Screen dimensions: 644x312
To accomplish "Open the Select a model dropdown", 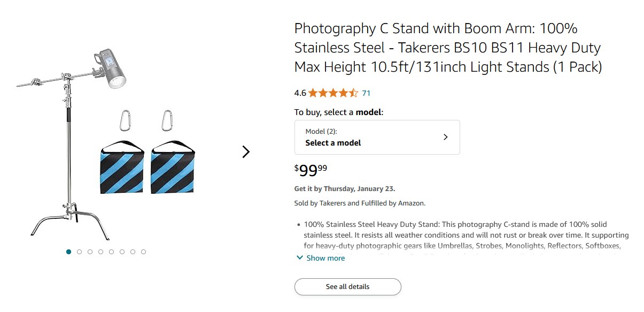I will click(x=377, y=138).
